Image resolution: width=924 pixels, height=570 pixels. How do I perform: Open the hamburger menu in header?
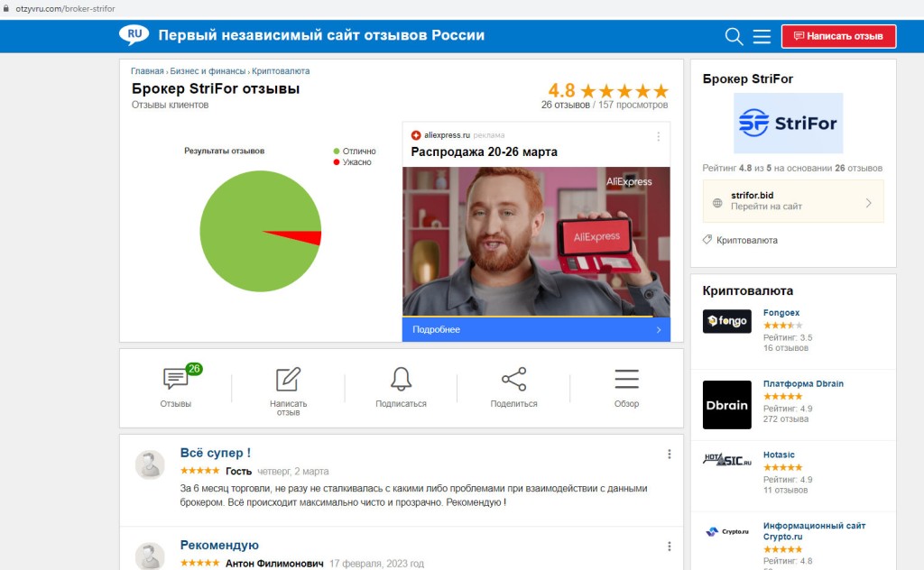762,36
